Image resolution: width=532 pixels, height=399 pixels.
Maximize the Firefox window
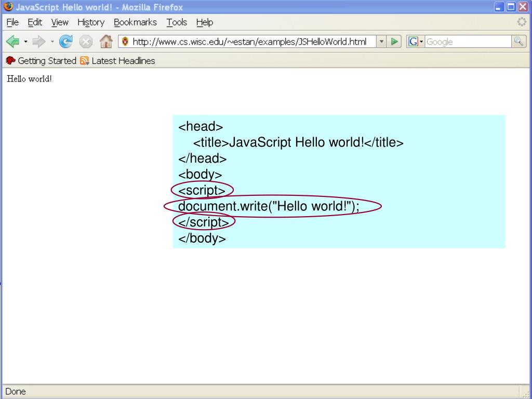511,7
